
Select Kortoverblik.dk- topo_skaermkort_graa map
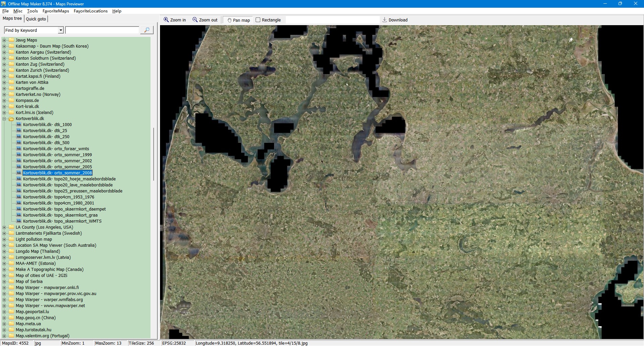[60, 215]
